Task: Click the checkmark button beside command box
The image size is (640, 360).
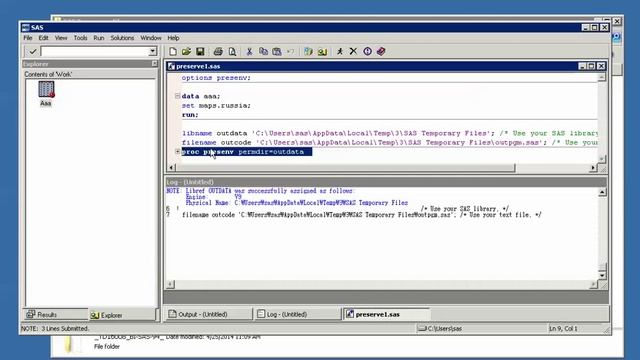Action: [x=32, y=51]
